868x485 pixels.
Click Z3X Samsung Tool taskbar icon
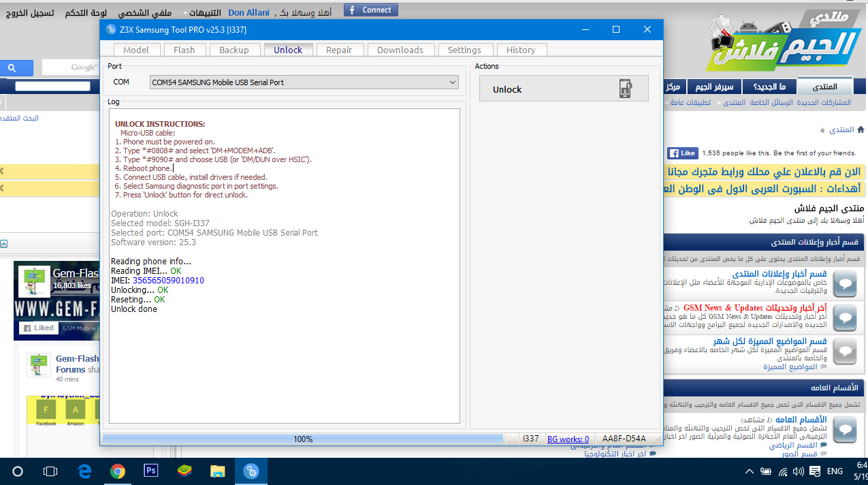click(251, 471)
